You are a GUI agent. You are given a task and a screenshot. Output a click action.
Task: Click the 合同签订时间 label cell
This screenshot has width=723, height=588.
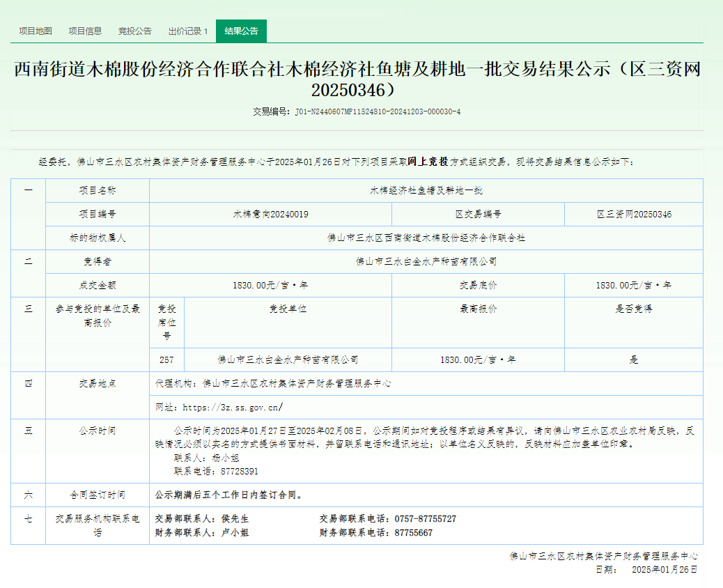coord(98,495)
